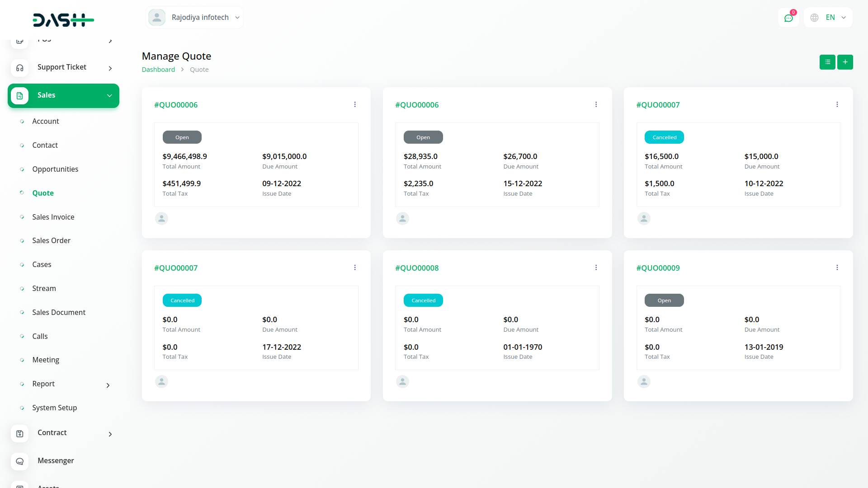Image resolution: width=868 pixels, height=488 pixels.
Task: Click the Support Ticket headset icon
Action: (19, 68)
